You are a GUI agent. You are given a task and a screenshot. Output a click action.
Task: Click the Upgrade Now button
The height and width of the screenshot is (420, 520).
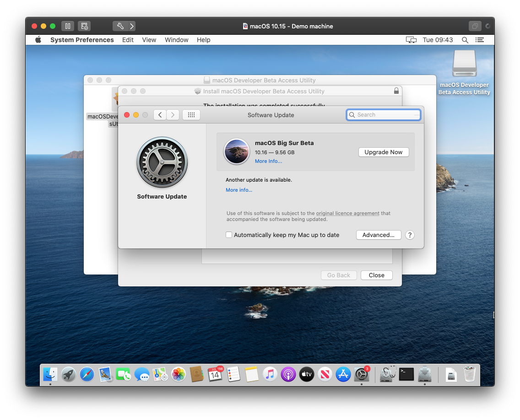click(384, 152)
